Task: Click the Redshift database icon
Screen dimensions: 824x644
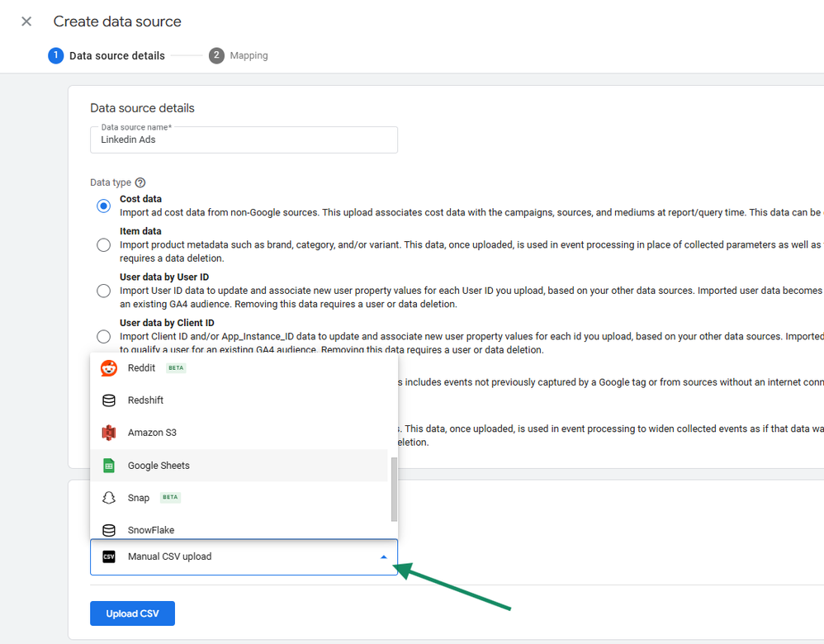Action: [109, 400]
